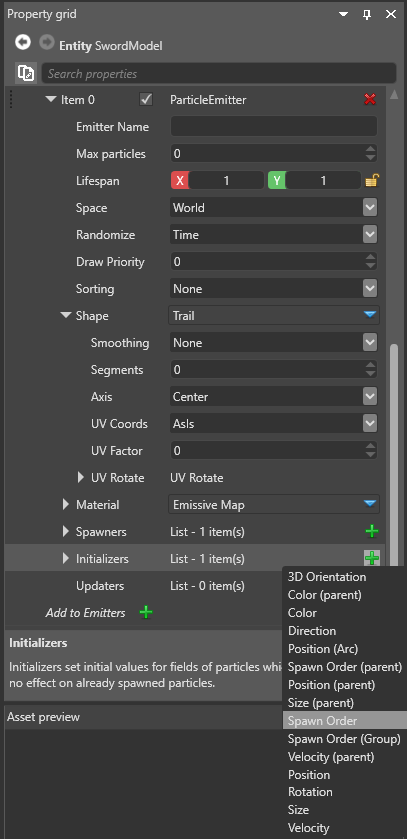This screenshot has width=407, height=839.
Task: Collapse the Item 0 tree node
Action: [x=51, y=100]
